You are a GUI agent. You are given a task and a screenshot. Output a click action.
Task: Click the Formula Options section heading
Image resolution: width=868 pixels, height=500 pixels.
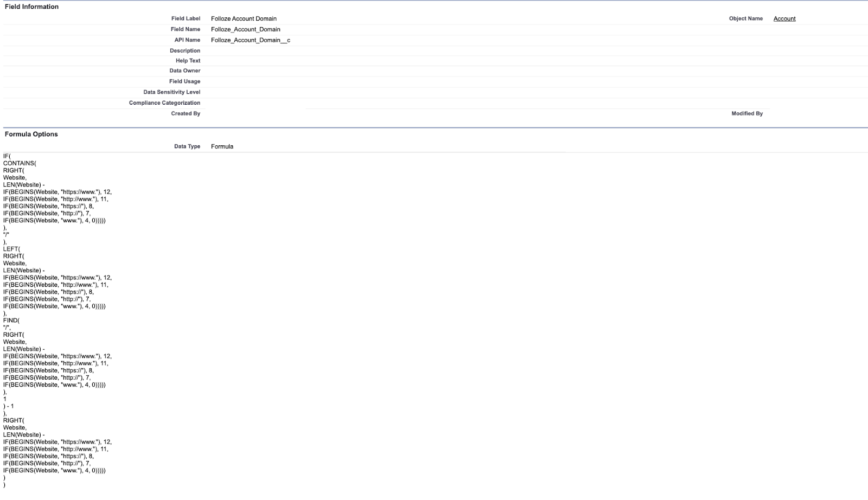[31, 134]
